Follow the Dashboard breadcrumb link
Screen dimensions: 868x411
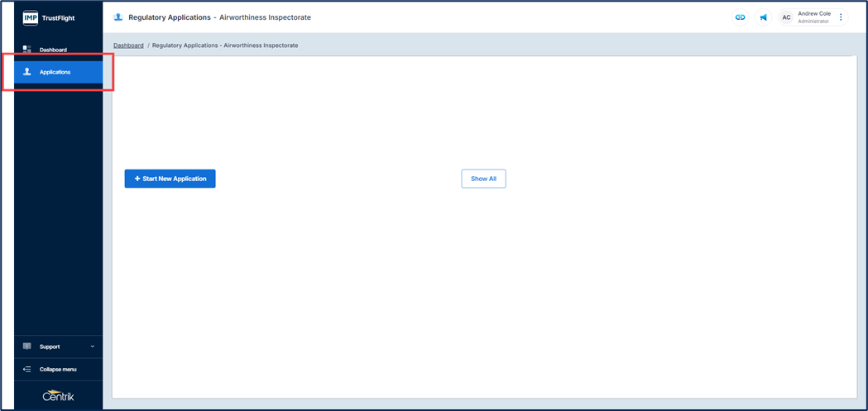point(128,45)
